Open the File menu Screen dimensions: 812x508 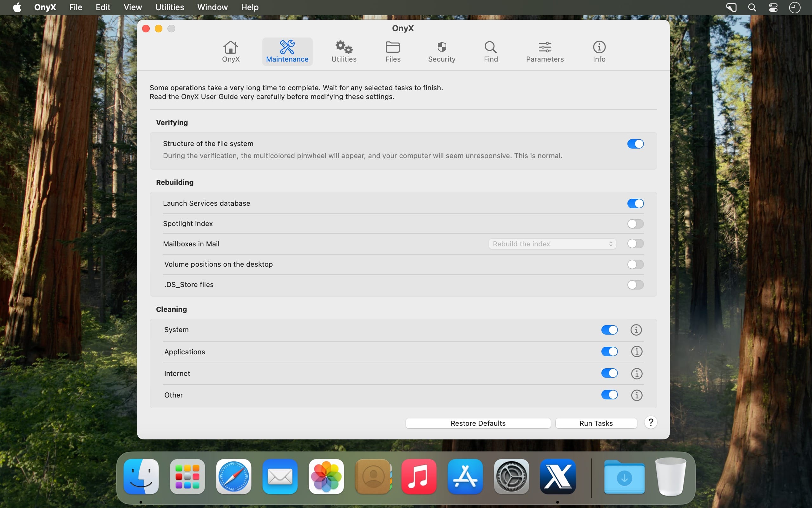tap(75, 7)
